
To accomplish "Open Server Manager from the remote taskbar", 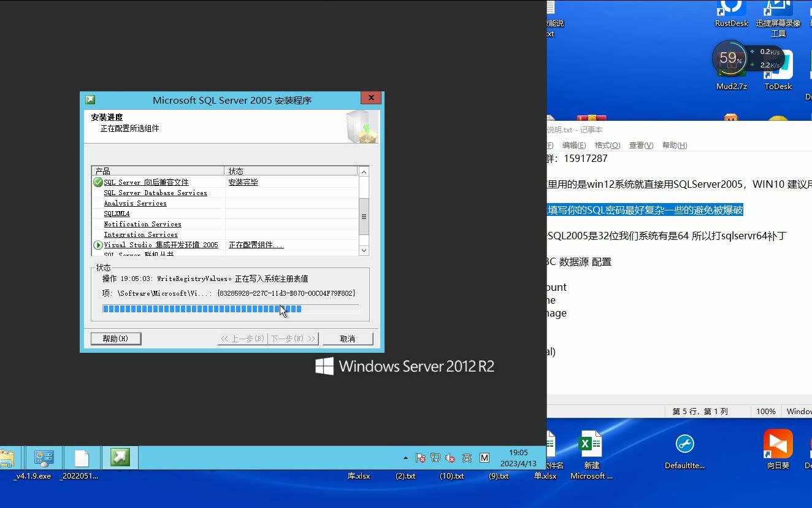I will coord(44,458).
